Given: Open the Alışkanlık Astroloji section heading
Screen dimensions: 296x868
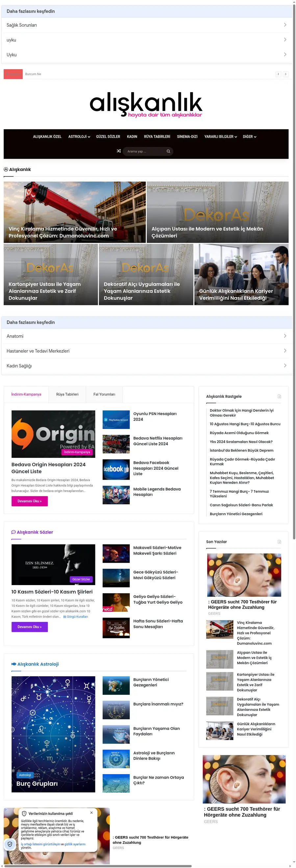Looking at the screenshot, I should tap(35, 664).
